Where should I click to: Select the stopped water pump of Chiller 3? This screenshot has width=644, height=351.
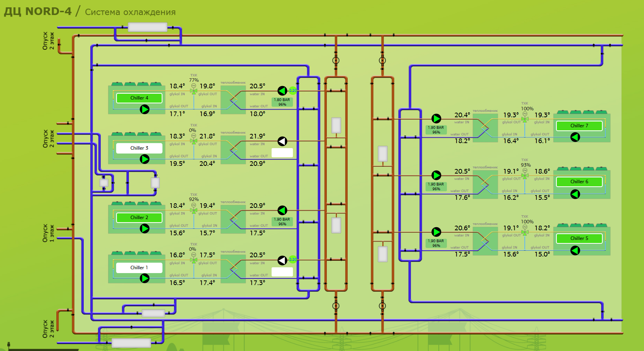click(x=282, y=141)
